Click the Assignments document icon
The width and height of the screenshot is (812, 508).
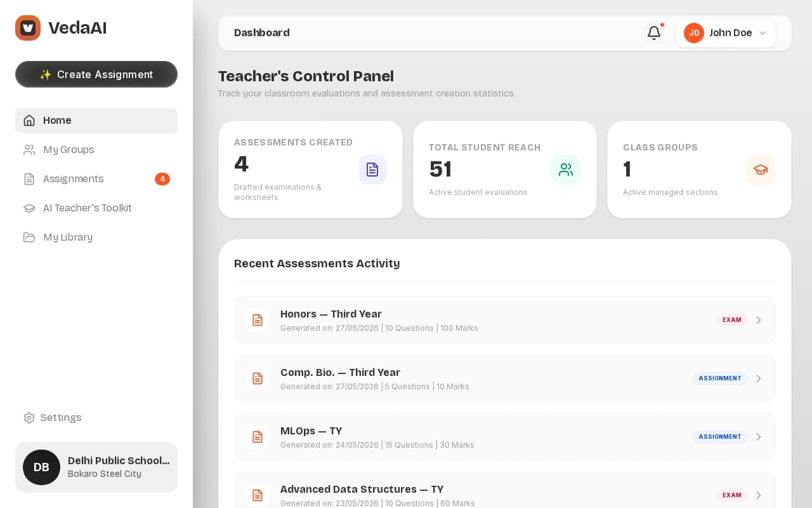click(29, 179)
